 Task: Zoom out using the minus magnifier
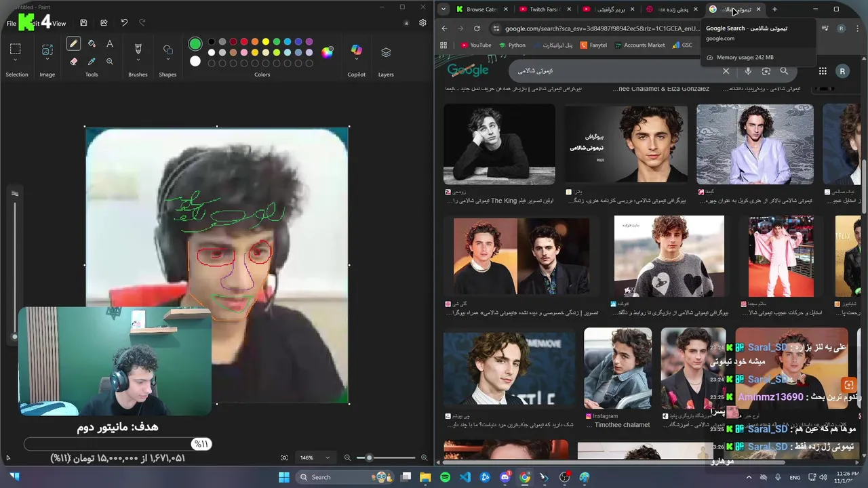click(x=347, y=458)
